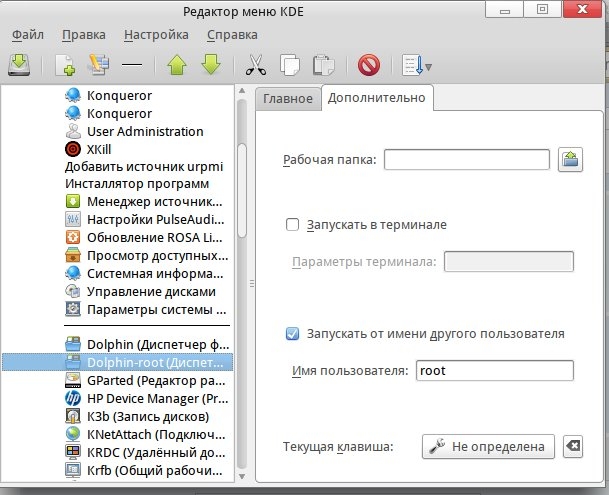Select Обновление ROSA Li... entry
Screen dimensions: 609x495
144,237
